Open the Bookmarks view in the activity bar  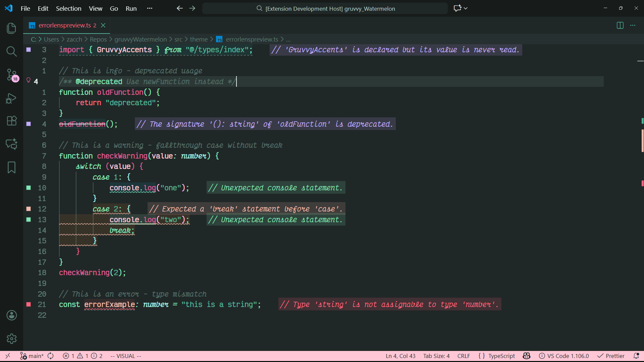[x=11, y=167]
